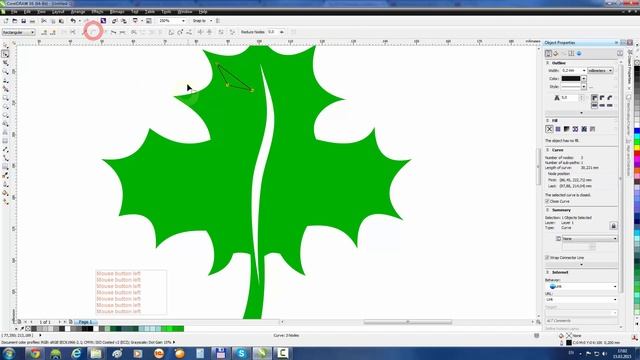Click the Add nodes icon
640x360 pixels.
[44, 32]
